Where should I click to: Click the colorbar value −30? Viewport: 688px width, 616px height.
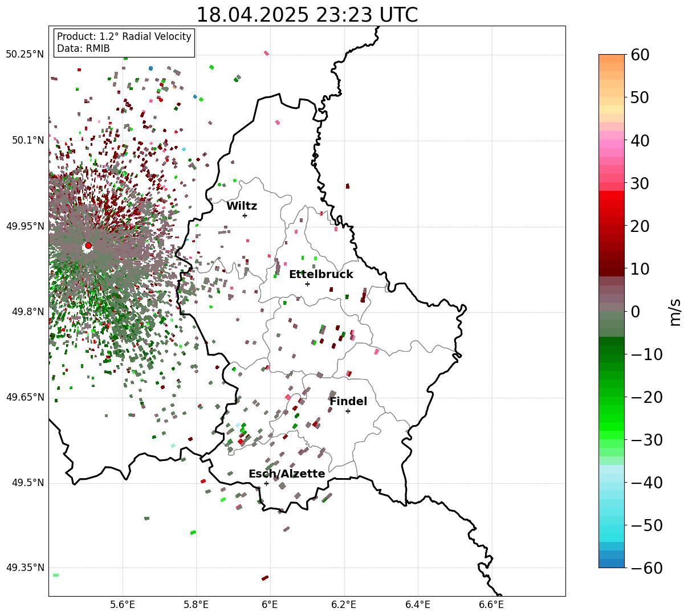point(646,440)
